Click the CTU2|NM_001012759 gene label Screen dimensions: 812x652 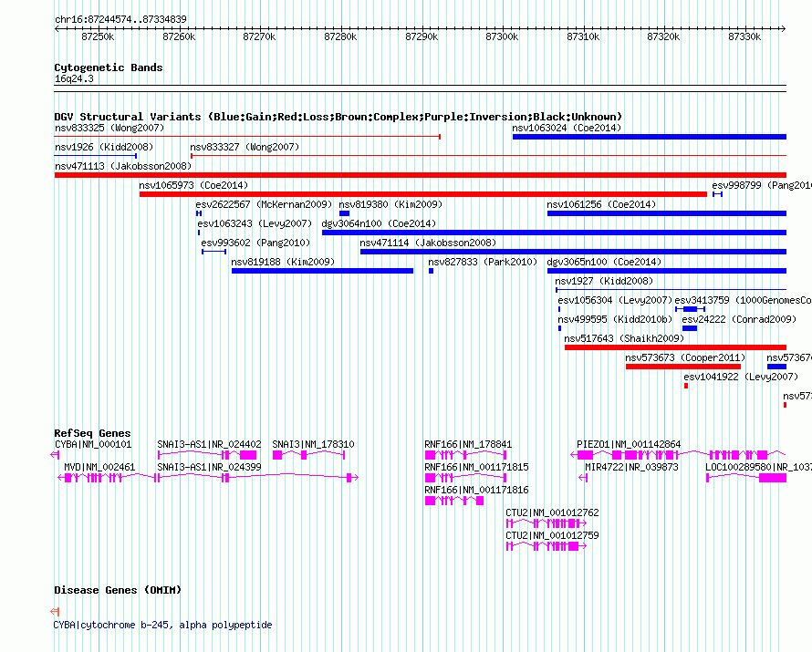(552, 535)
